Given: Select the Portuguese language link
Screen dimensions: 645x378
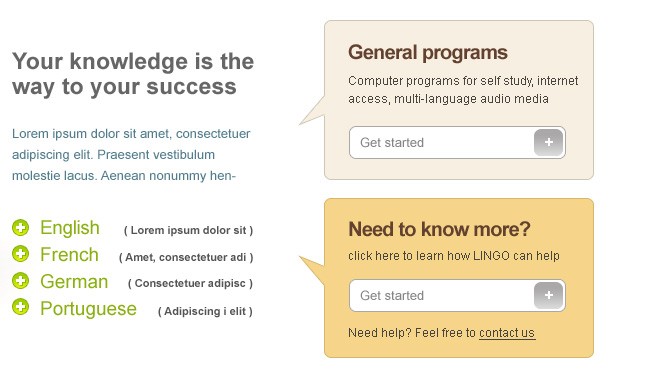Looking at the screenshot, I should 88,309.
